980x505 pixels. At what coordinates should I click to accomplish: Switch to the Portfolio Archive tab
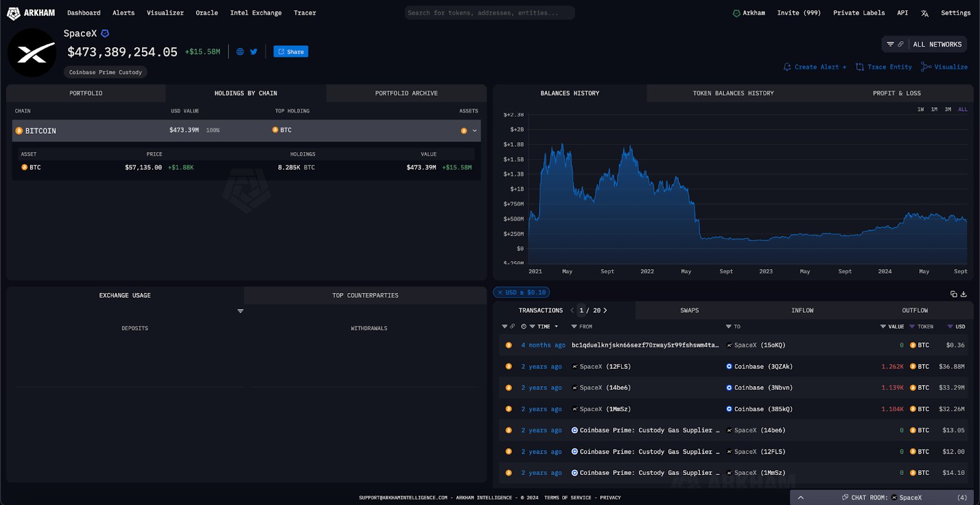(406, 93)
